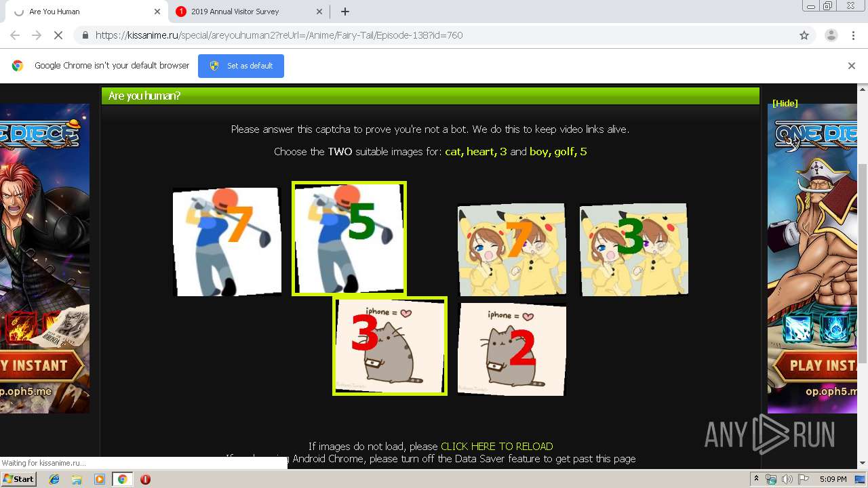Select Pikachu girls image with green 3
The width and height of the screenshot is (868, 488).
(634, 249)
